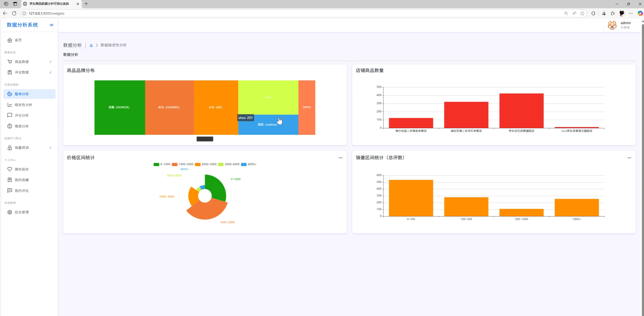Screen dimensions: 644x316
Task: Click the breadcrumb home icon
Action: (91, 45)
